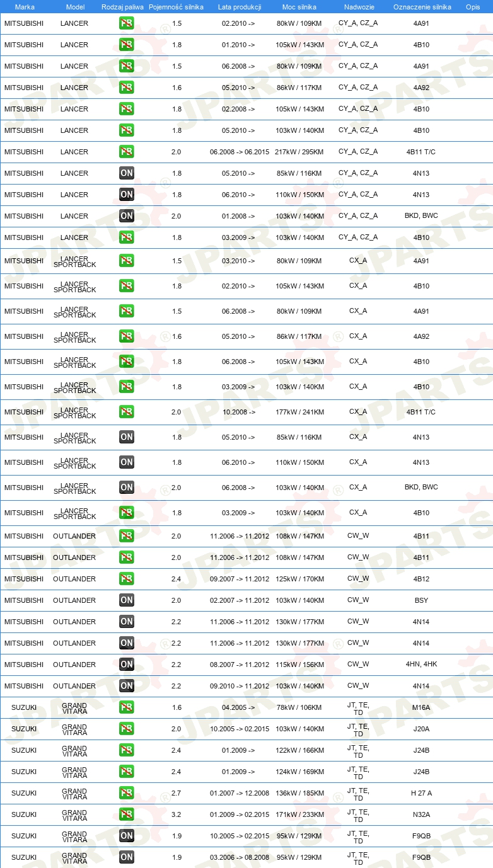The height and width of the screenshot is (868, 493).
Task: Click the PB fuel icon in the Lancer Sportback 02.2010 row
Action: click(x=126, y=286)
